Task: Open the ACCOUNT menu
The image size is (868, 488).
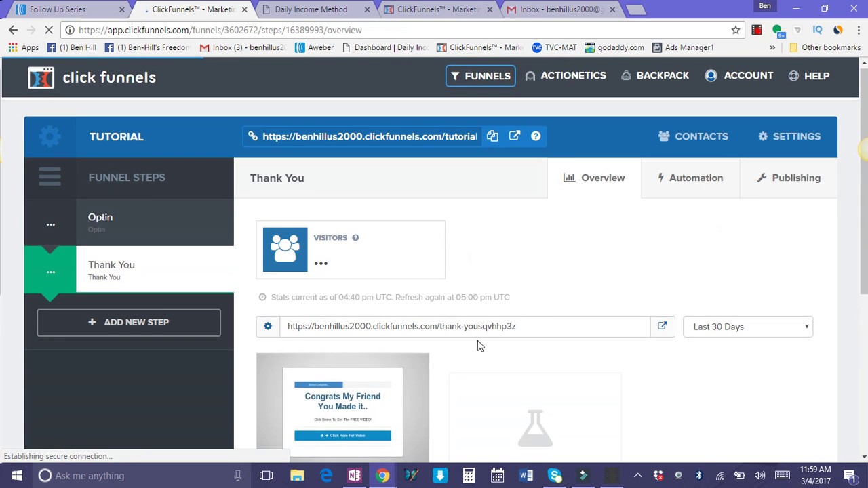Action: 738,76
